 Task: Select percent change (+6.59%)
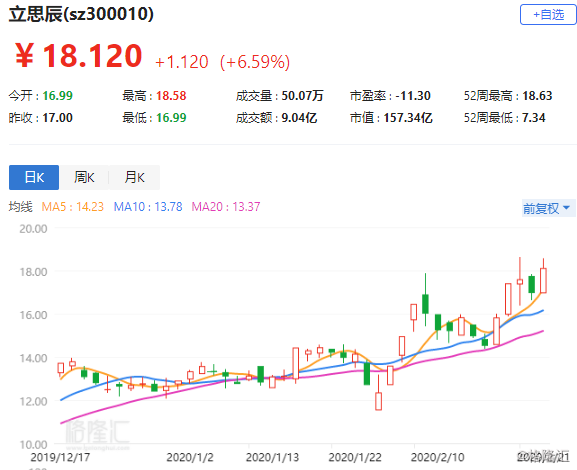[255, 62]
